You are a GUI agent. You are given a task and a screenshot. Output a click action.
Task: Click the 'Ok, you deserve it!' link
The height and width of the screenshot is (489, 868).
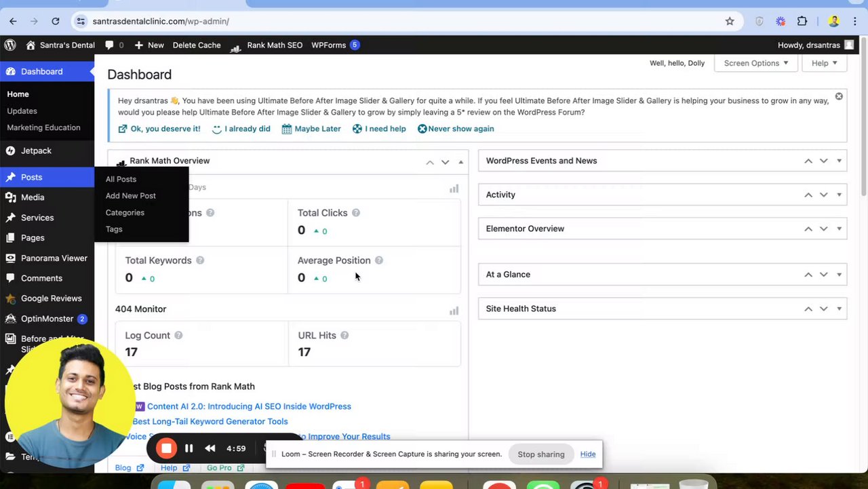pos(159,129)
